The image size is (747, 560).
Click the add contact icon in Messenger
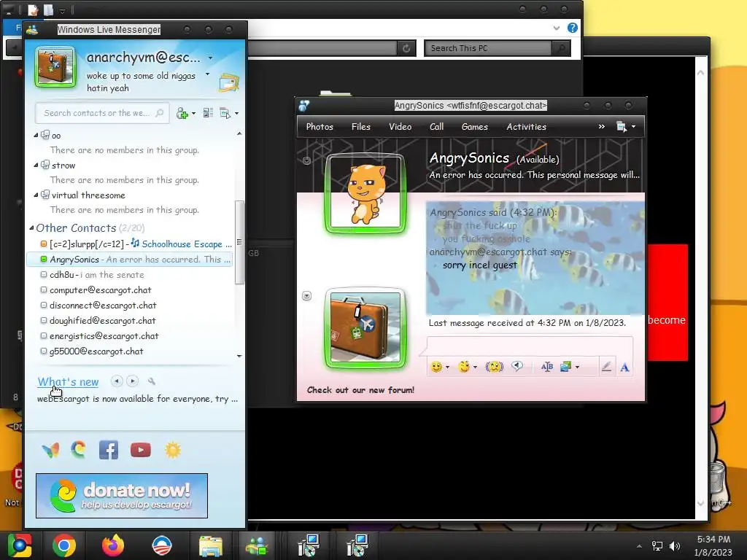pos(182,113)
